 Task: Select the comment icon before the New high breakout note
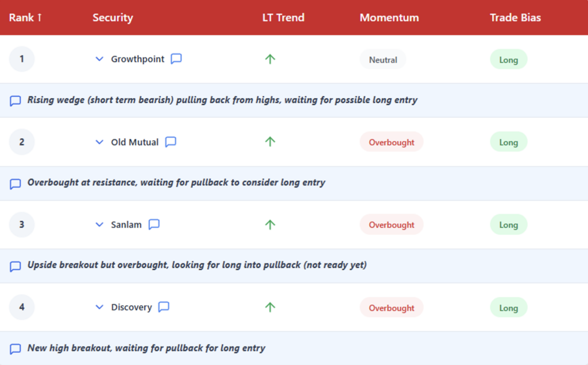[x=16, y=349]
